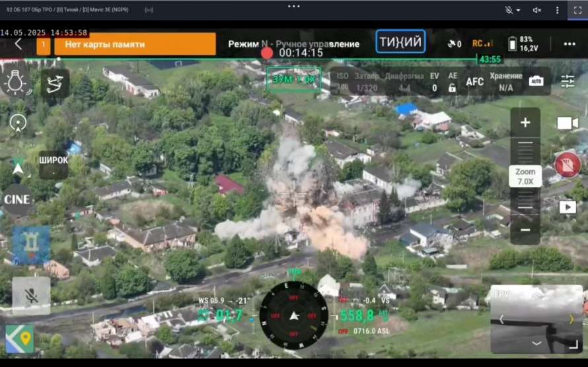588x367 pixels.
Task: Click the stream signal (o) icon
Action: [x=149, y=10]
